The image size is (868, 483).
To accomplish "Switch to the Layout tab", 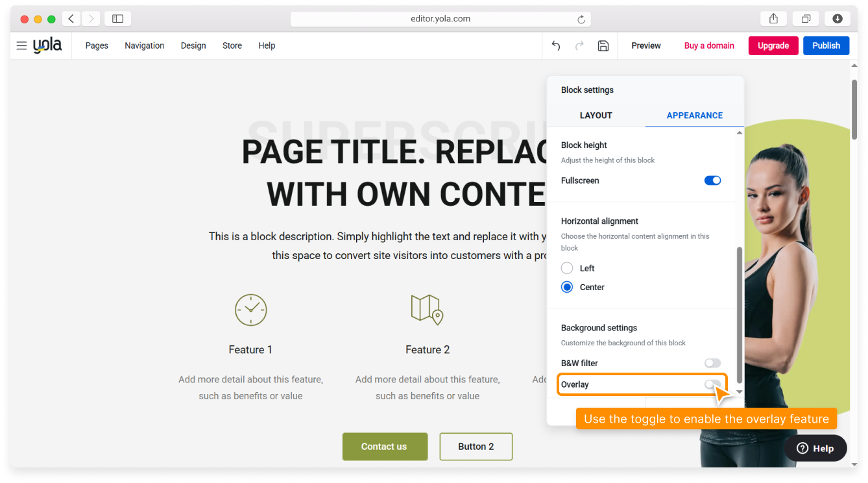I will coord(596,116).
